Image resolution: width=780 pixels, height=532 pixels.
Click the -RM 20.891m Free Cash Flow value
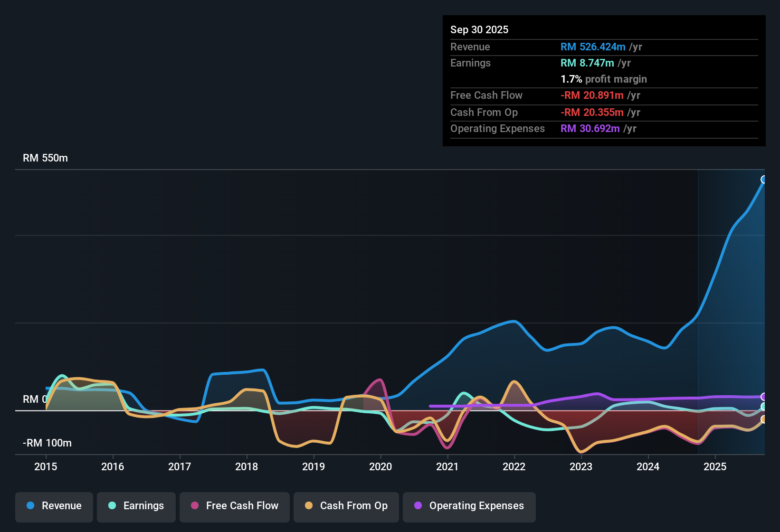pyautogui.click(x=592, y=95)
